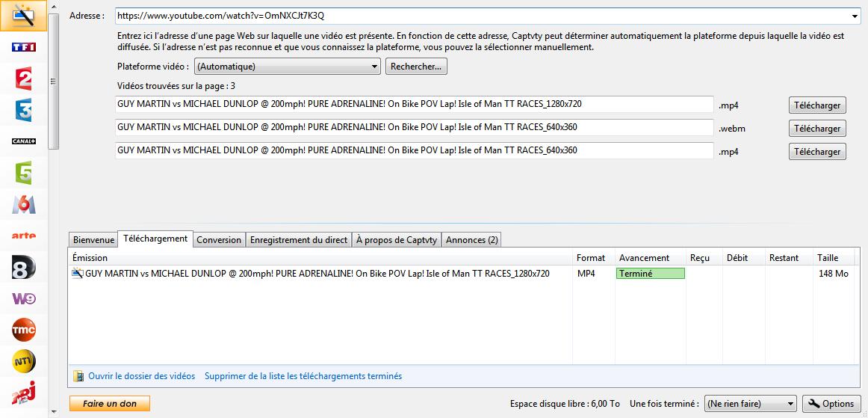Click the channel sidebar vertical scrollbar

tap(53, 82)
